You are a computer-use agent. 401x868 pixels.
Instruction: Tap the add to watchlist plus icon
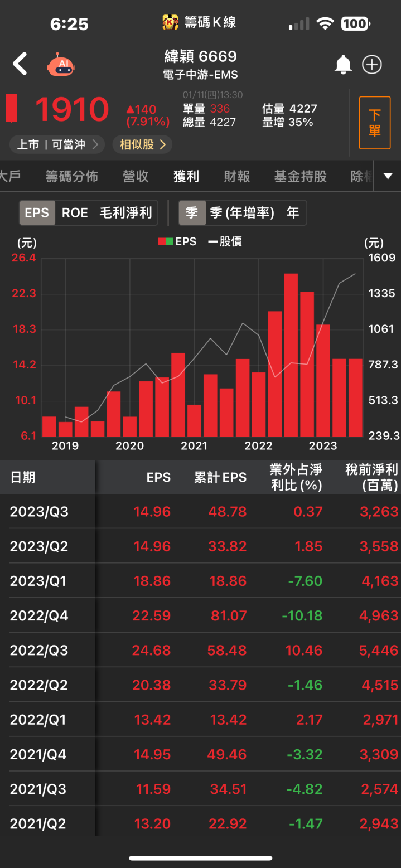372,65
